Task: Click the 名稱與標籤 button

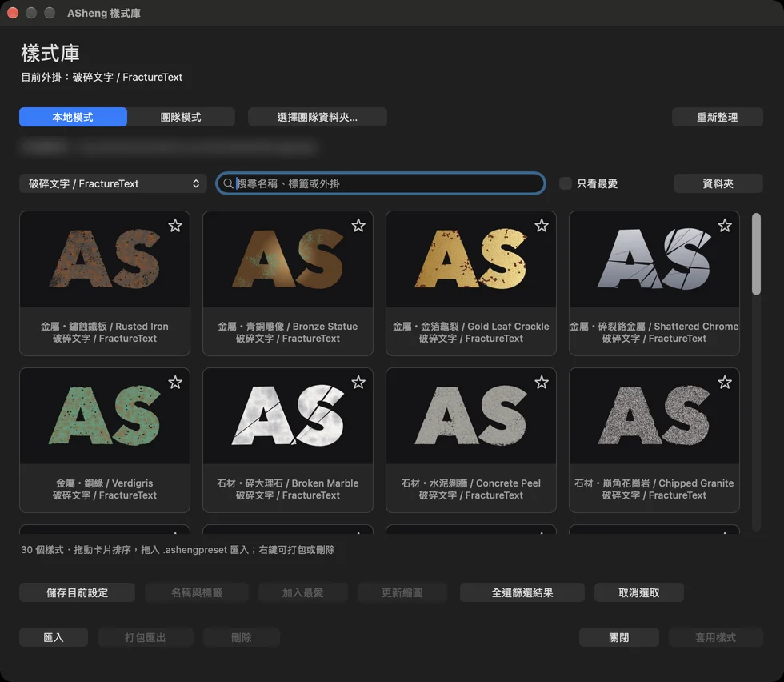Action: tap(197, 592)
